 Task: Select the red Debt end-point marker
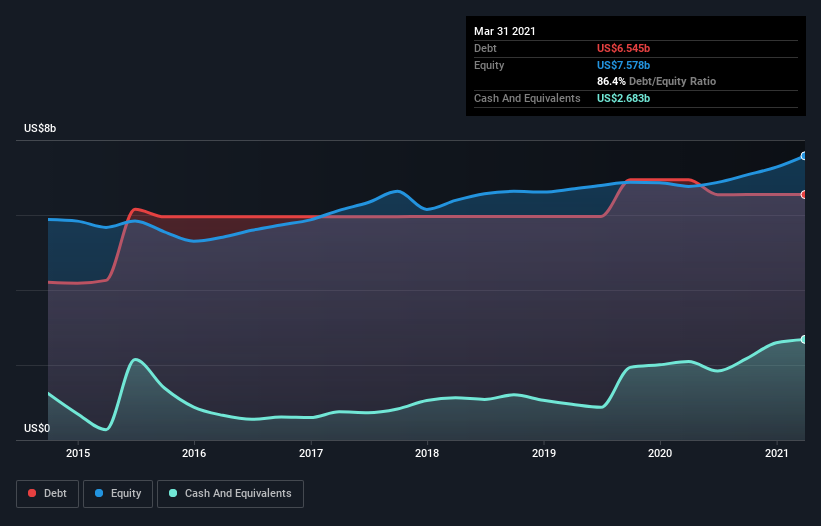[x=804, y=195]
